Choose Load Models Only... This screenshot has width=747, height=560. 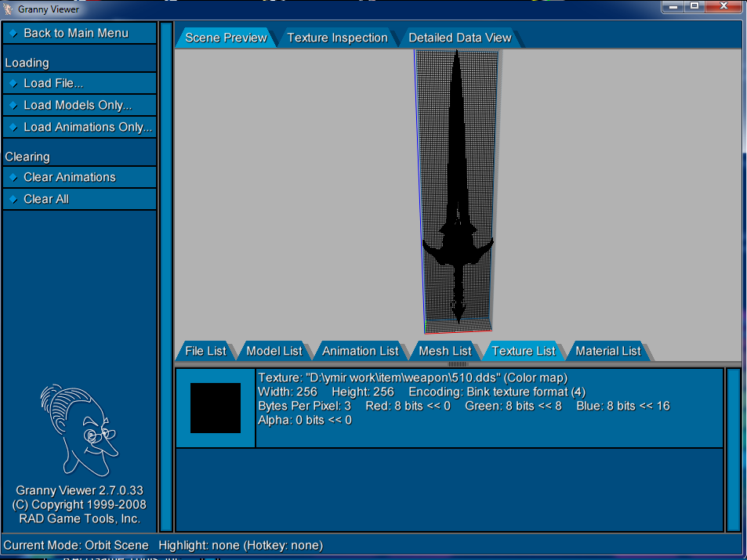pos(79,105)
